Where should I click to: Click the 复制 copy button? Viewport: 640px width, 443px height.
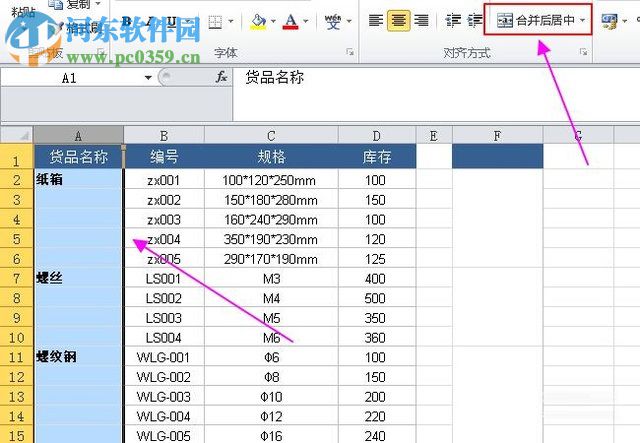pyautogui.click(x=69, y=4)
